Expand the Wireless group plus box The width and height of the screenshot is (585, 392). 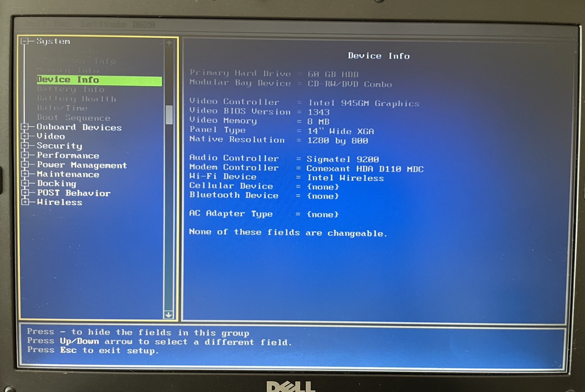[25, 202]
